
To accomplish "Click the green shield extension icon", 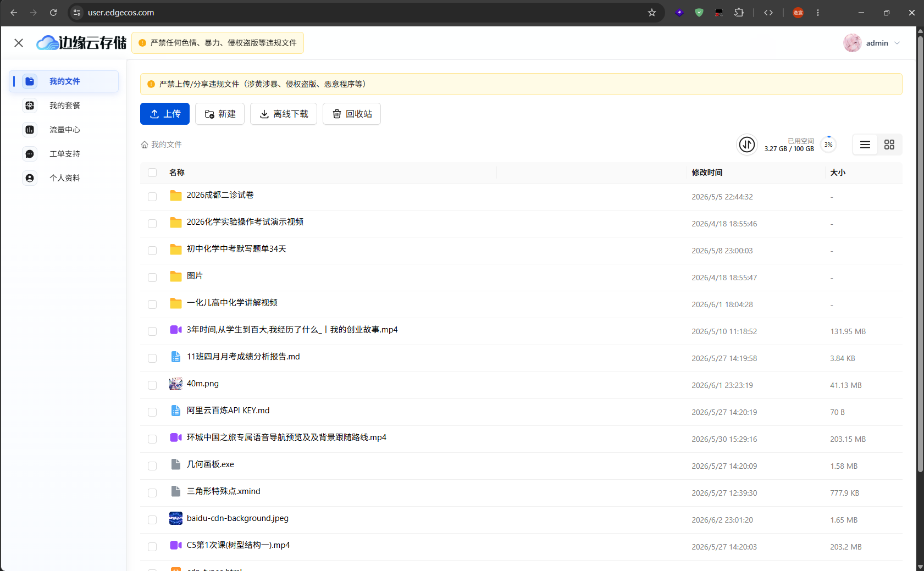I will pyautogui.click(x=699, y=13).
